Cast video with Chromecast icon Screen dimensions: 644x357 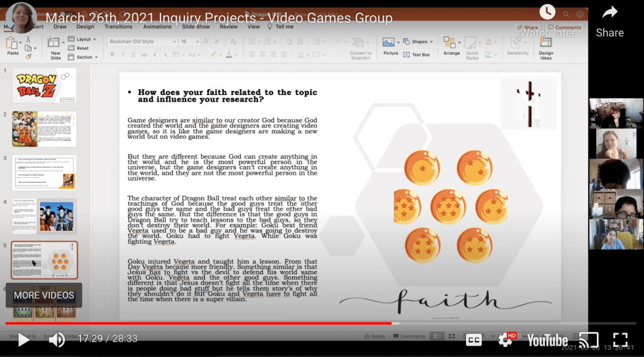click(x=589, y=340)
